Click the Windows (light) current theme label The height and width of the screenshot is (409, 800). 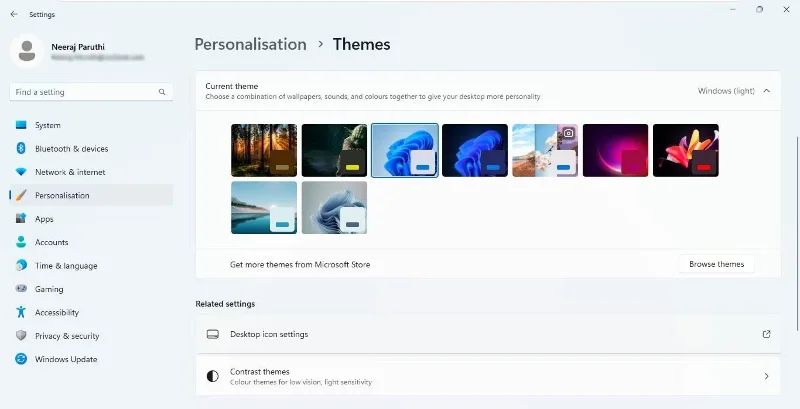coord(726,91)
